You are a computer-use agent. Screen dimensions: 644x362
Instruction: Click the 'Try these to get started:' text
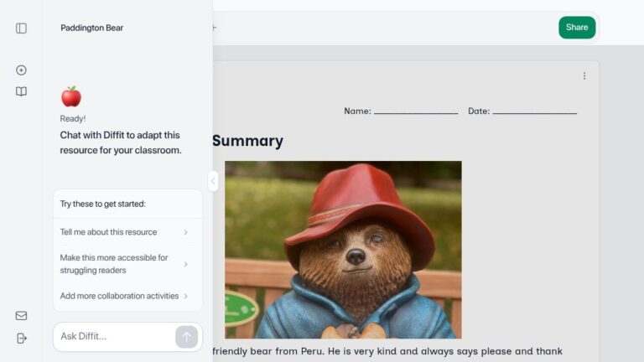[x=102, y=204]
